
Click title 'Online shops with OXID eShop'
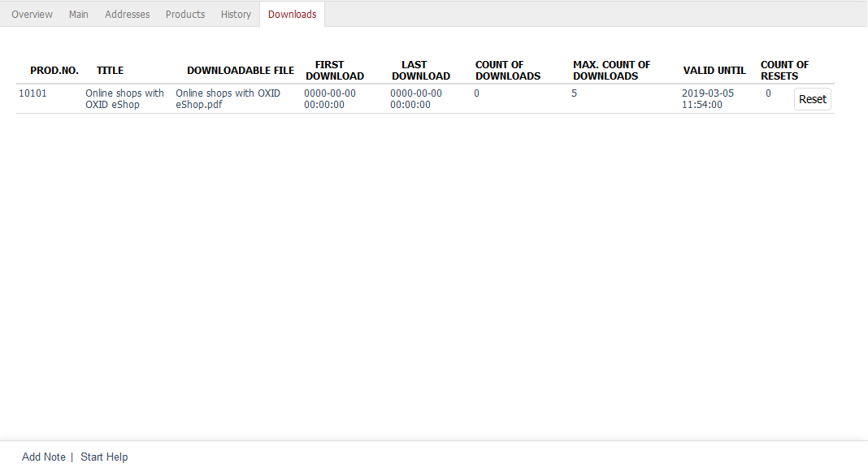coord(124,99)
